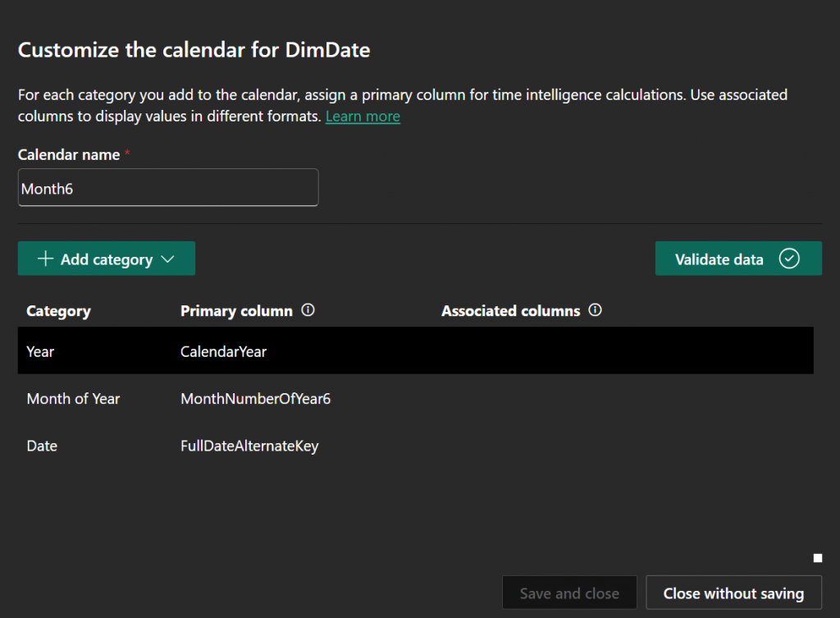Click the info icon beside Primary column

pos(308,311)
